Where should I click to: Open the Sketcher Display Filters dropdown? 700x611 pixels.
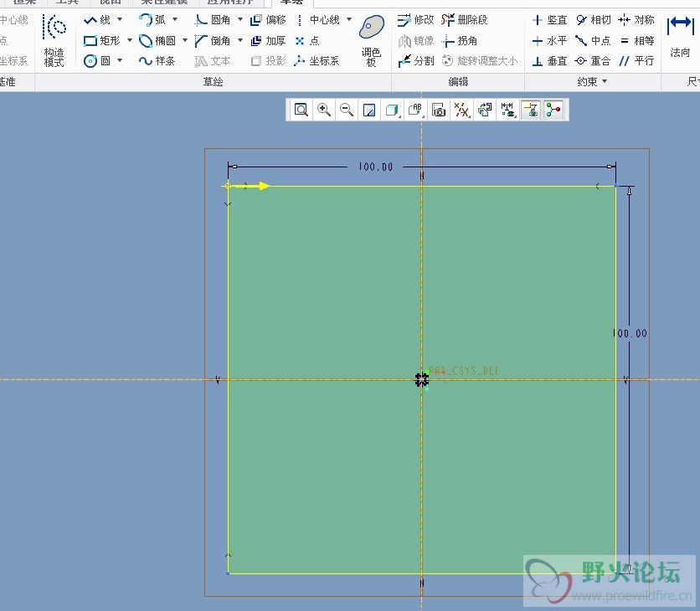pos(507,110)
